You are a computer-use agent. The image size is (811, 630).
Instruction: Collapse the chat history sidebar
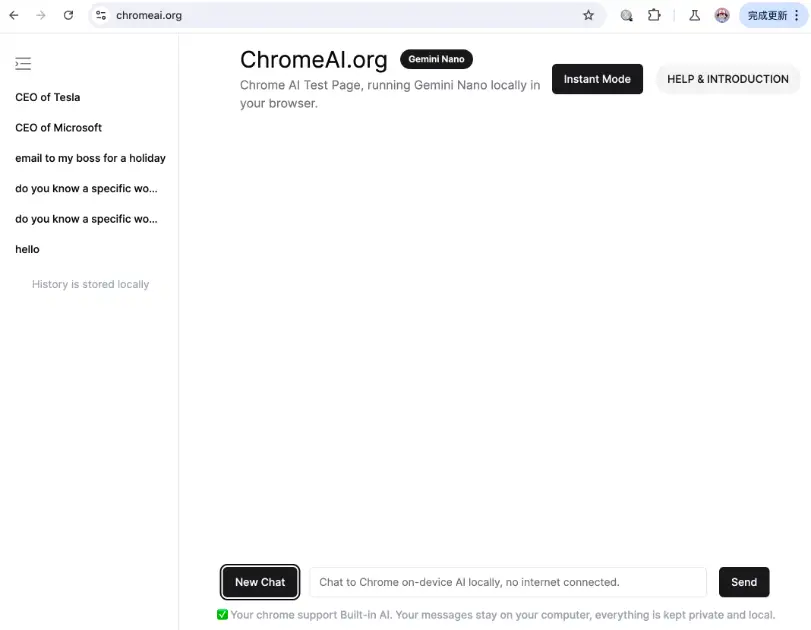(23, 63)
